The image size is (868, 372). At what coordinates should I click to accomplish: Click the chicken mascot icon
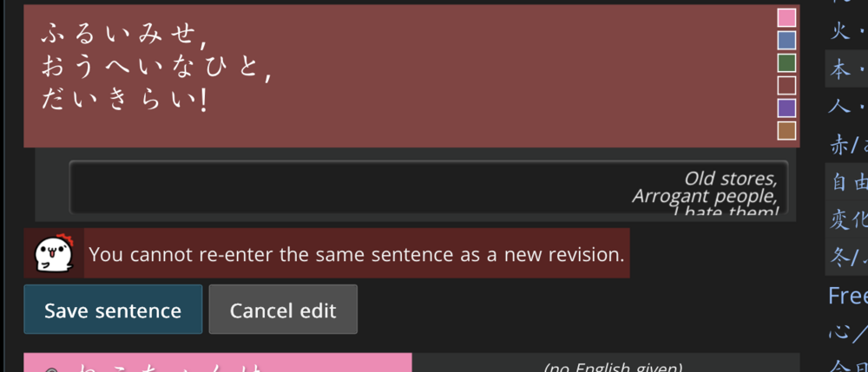point(54,253)
